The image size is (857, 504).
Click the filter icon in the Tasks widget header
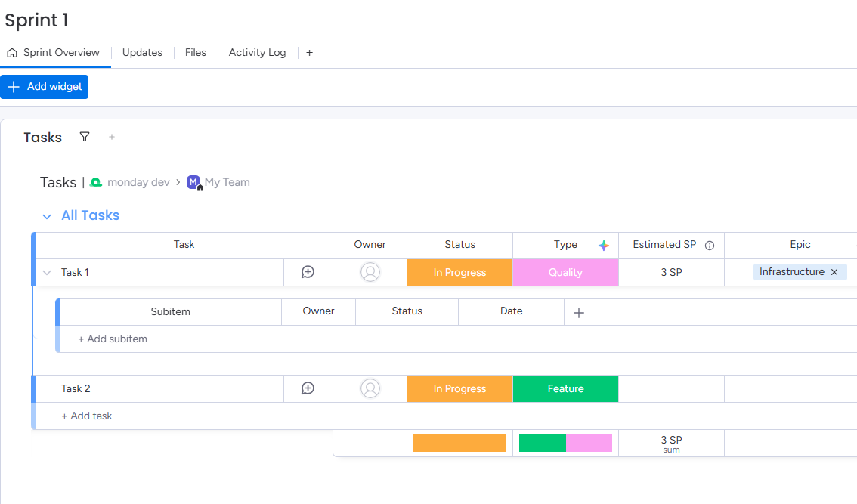pyautogui.click(x=84, y=137)
